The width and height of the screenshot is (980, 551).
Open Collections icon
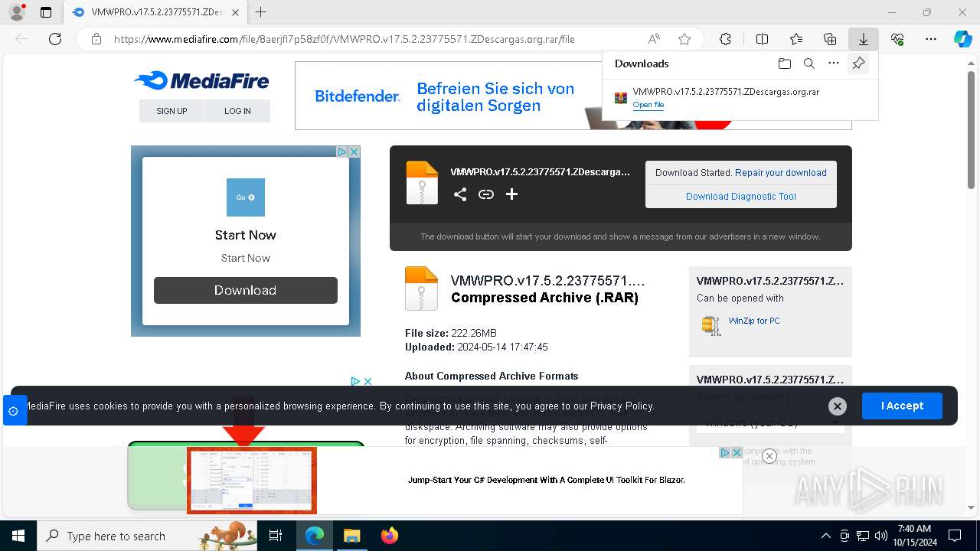(830, 39)
